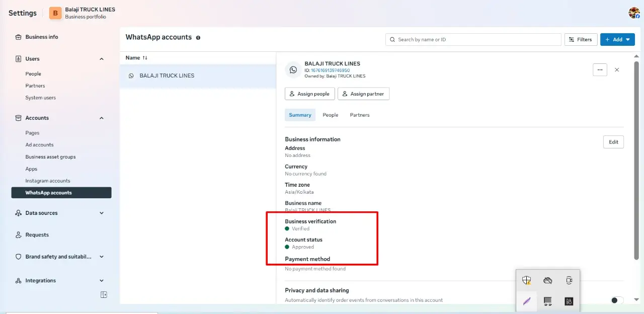Expand the Integrations section
Screen dimensions: 644x314
pyautogui.click(x=102, y=281)
